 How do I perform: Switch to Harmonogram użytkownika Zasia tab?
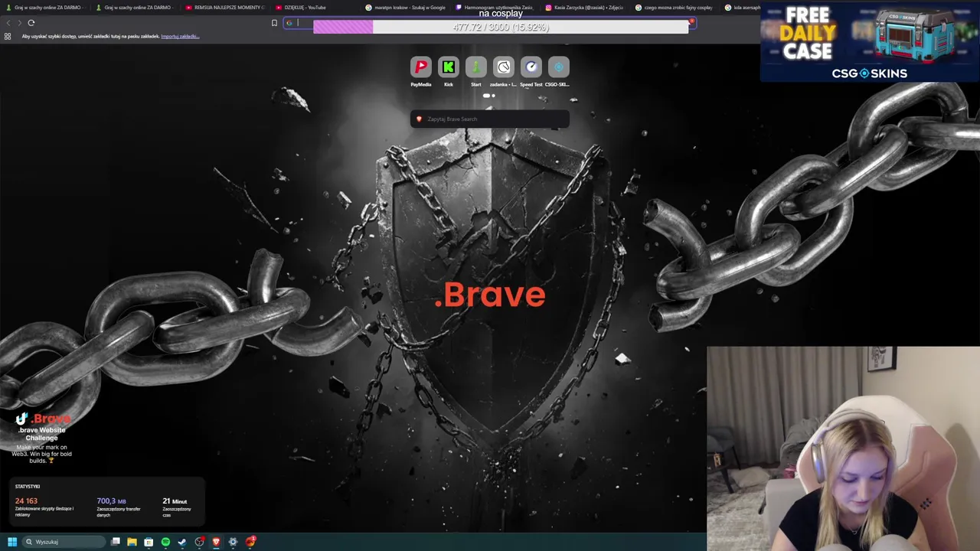(x=495, y=8)
